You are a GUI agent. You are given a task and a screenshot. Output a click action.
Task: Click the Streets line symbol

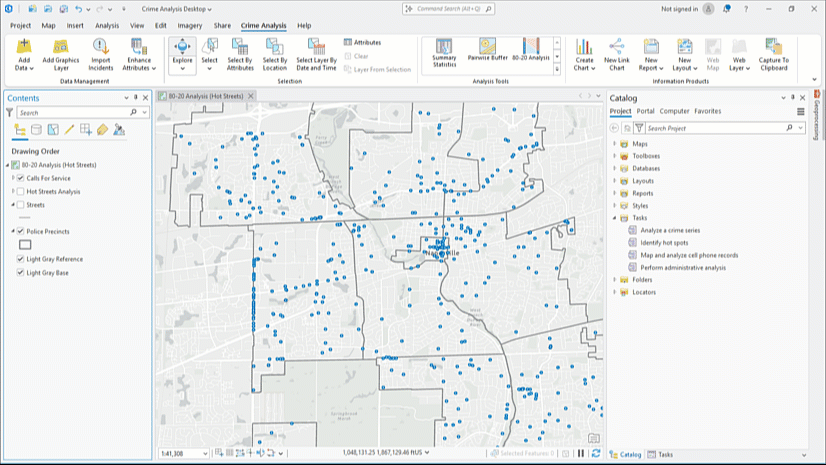tap(25, 217)
